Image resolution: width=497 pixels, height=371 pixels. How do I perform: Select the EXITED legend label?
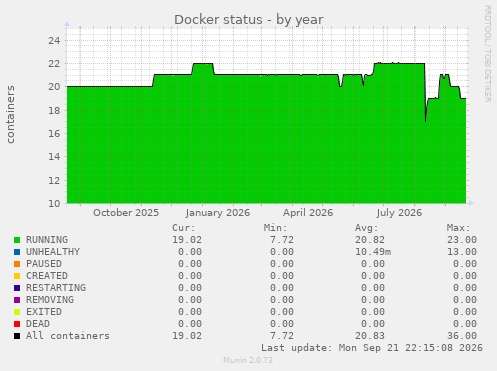point(44,312)
